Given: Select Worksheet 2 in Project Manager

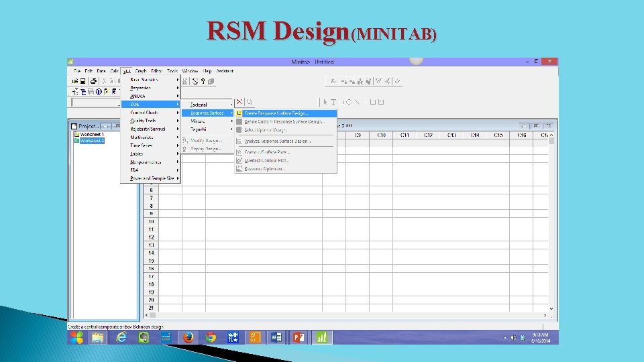Looking at the screenshot, I should pyautogui.click(x=92, y=140).
